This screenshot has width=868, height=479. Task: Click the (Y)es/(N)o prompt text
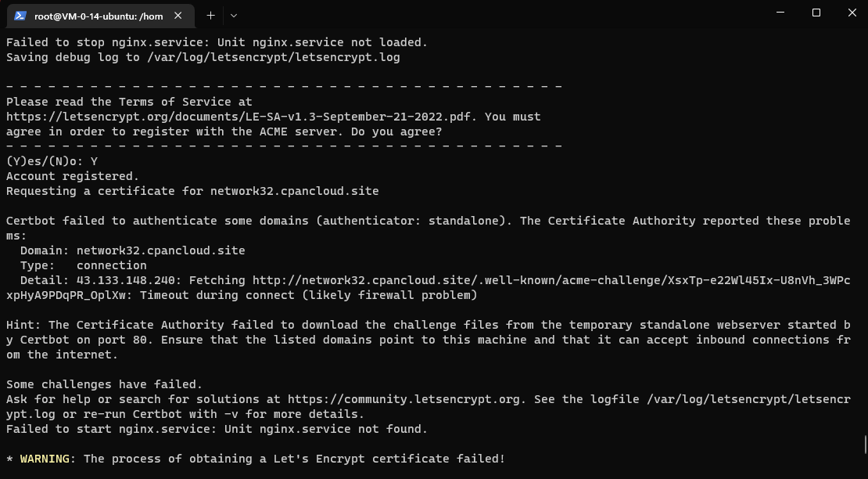click(47, 160)
